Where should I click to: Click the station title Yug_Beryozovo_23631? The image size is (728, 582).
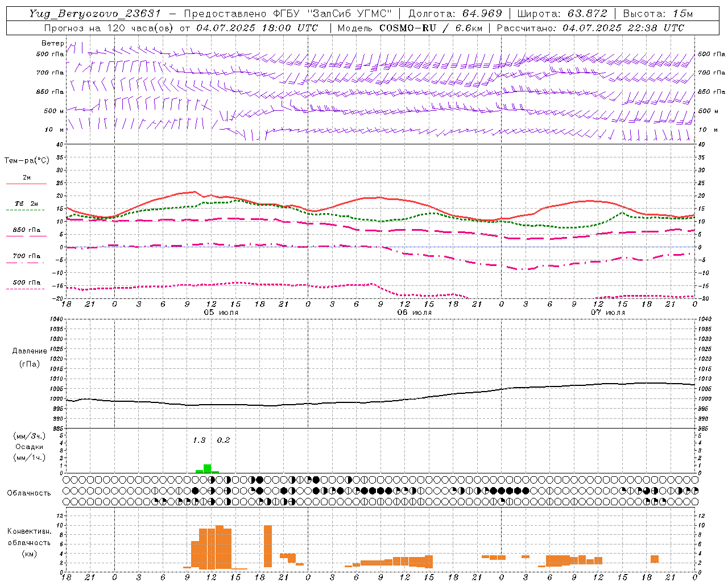(95, 14)
